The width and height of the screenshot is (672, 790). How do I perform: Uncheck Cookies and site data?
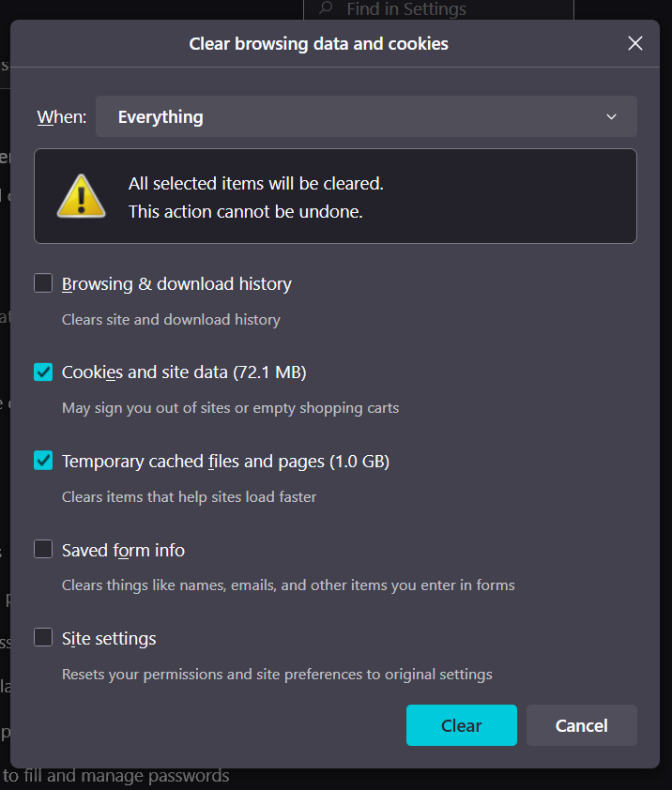click(x=43, y=372)
